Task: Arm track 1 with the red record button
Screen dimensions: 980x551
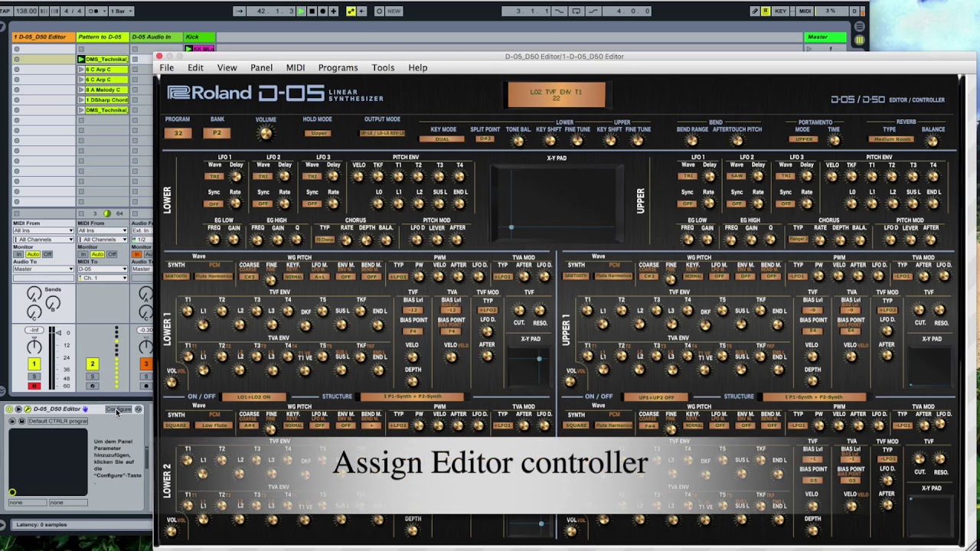Action: pos(34,386)
